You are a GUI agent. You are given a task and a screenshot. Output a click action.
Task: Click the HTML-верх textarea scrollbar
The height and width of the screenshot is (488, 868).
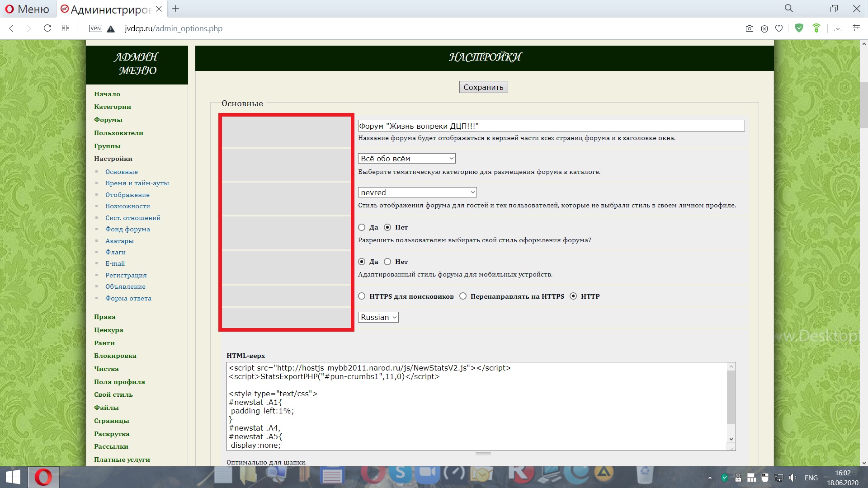(731, 398)
